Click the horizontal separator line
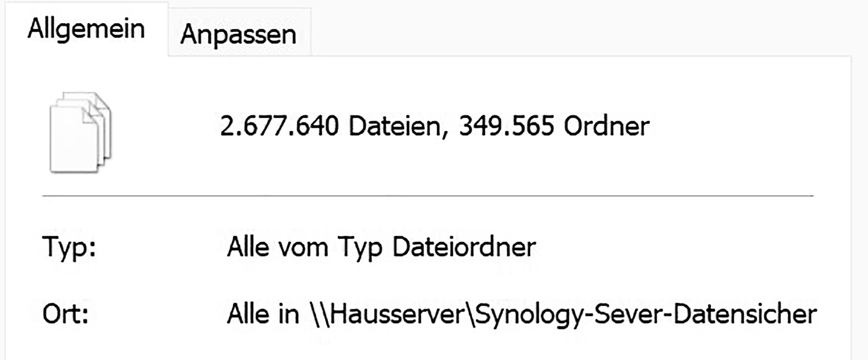Screen dimensions: 868x360 tap(427, 196)
